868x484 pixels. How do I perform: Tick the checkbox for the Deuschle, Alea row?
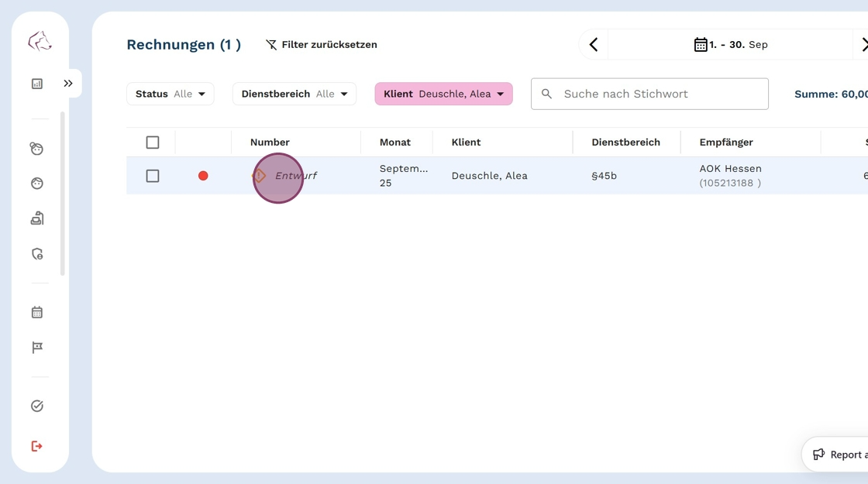pos(153,176)
